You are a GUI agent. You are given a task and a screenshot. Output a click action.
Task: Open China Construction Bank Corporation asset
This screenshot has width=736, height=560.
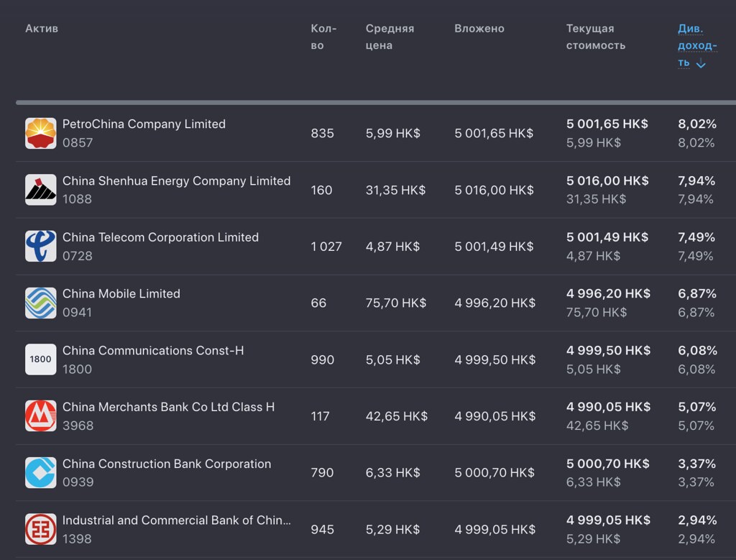167,464
